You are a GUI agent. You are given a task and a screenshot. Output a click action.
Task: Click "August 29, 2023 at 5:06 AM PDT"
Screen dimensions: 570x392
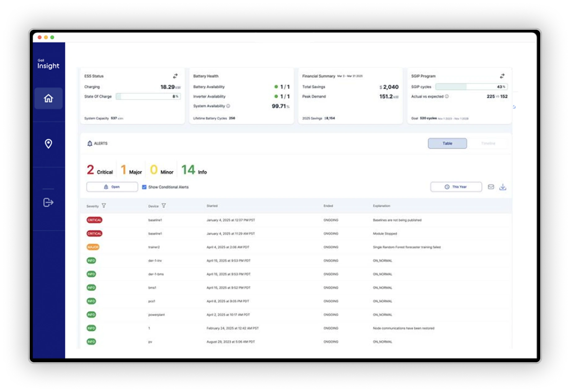[x=231, y=342]
